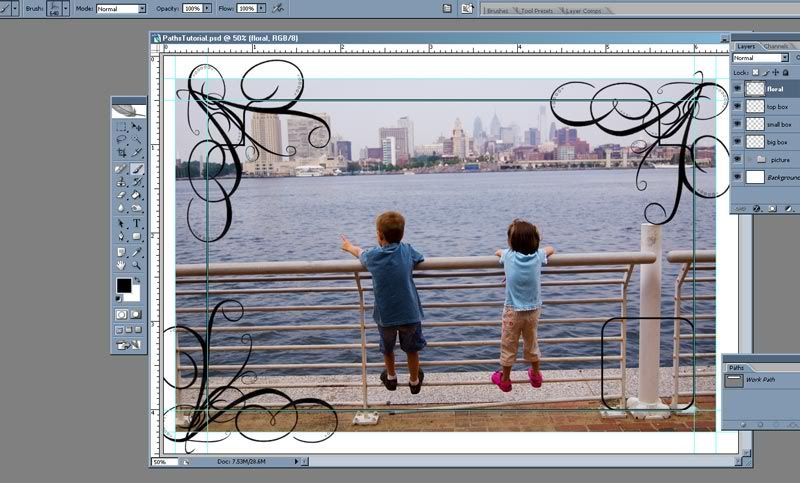800x483 pixels.
Task: Select the Lasso tool
Action: [x=121, y=141]
